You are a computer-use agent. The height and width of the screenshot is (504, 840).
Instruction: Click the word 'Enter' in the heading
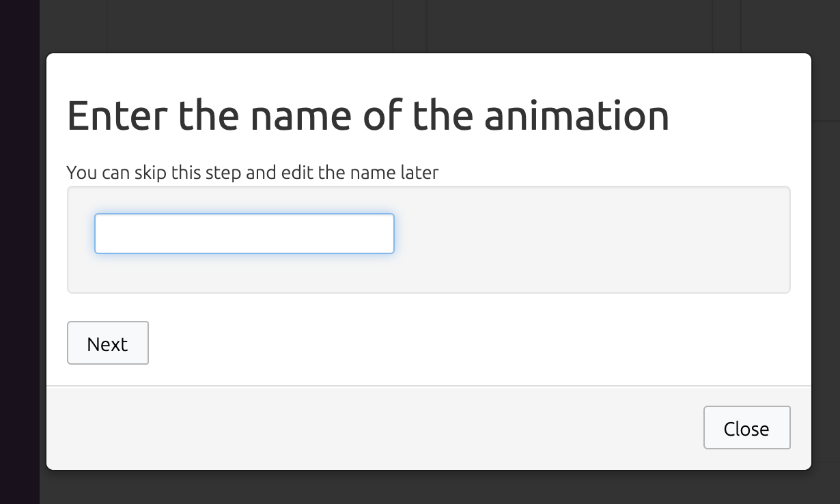pos(117,115)
